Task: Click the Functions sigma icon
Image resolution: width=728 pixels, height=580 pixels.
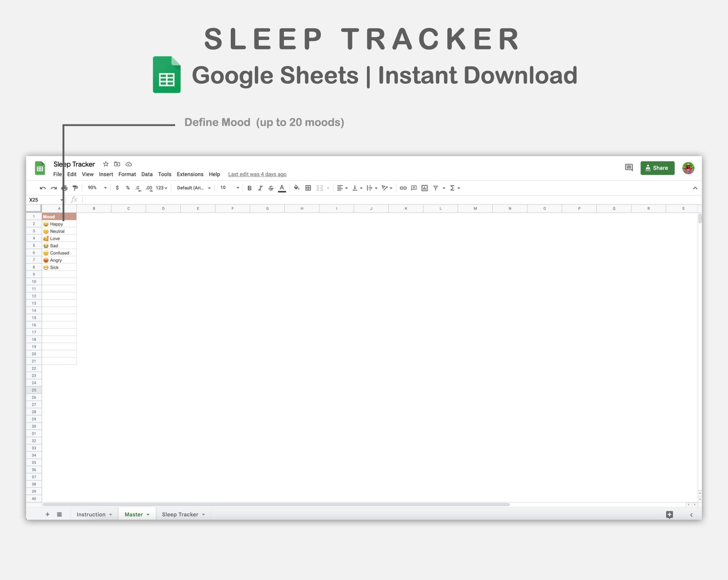Action: 452,188
